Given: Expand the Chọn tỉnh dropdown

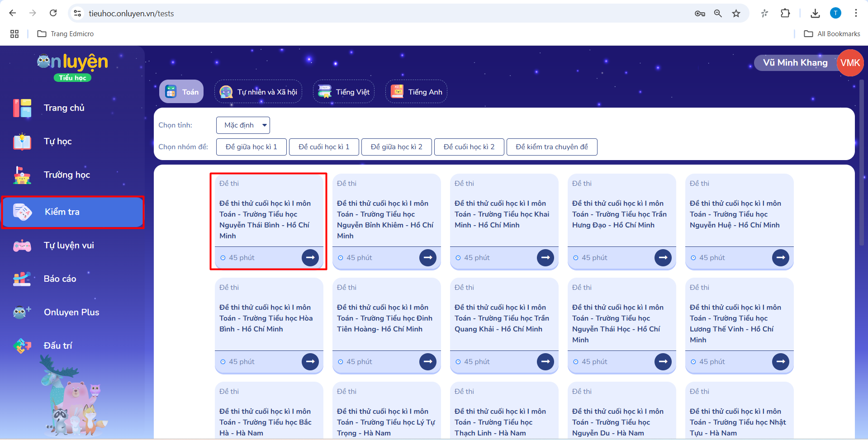Looking at the screenshot, I should [x=243, y=125].
